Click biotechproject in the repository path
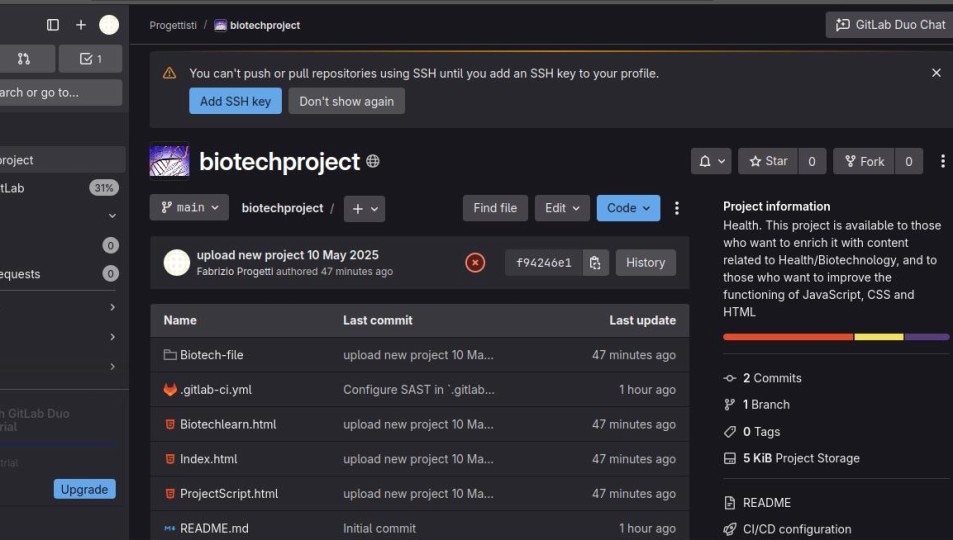The height and width of the screenshot is (540, 953). [x=283, y=208]
